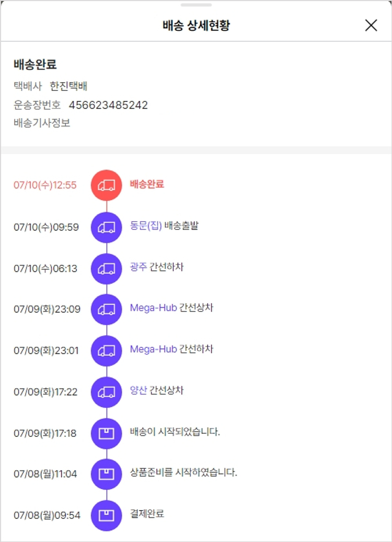Click the 한진택배 courier name

point(68,86)
